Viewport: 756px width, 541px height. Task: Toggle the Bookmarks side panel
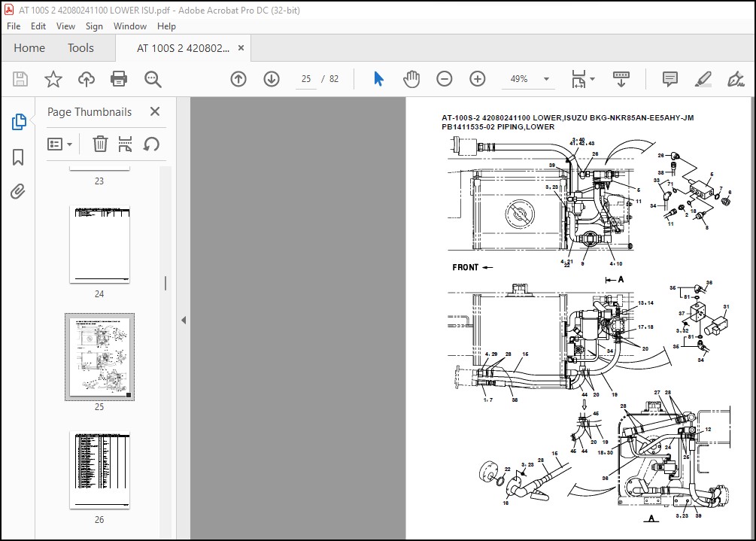pyautogui.click(x=18, y=157)
